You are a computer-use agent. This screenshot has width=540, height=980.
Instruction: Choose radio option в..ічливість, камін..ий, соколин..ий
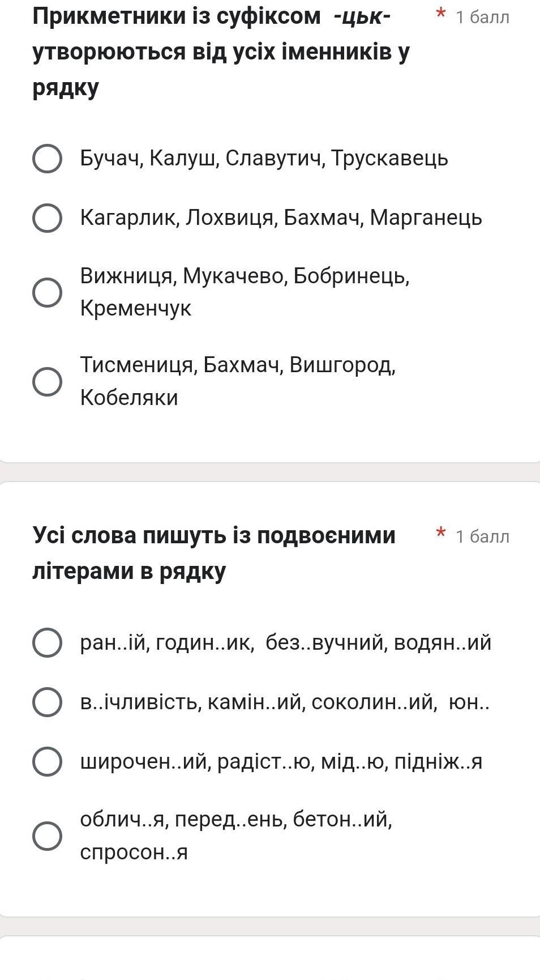click(47, 702)
